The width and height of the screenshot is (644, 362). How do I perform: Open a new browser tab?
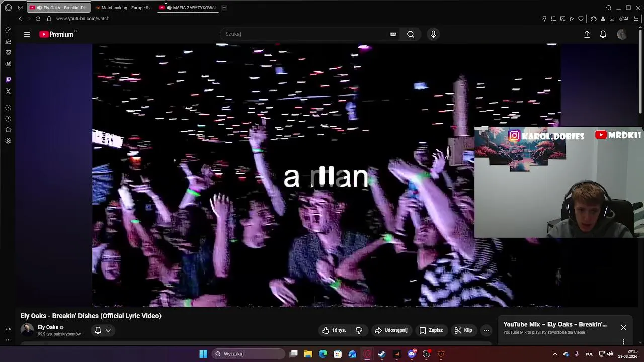point(224,8)
